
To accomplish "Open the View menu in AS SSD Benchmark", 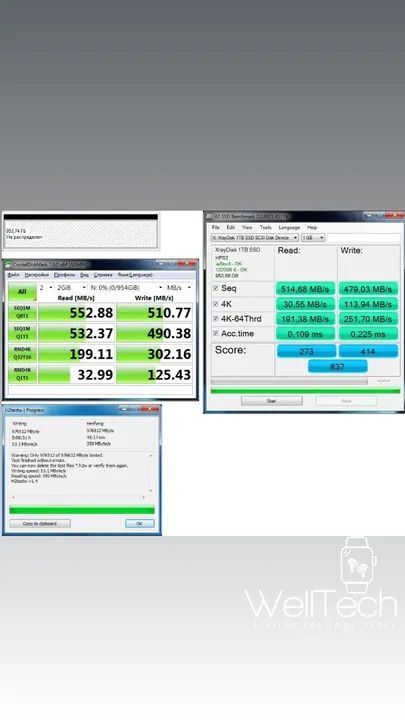I will (x=247, y=227).
